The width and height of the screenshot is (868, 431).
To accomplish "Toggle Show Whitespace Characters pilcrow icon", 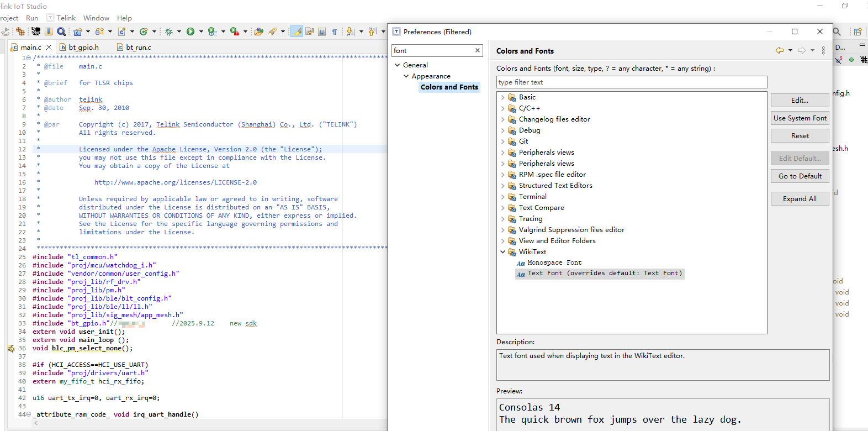I will (335, 31).
